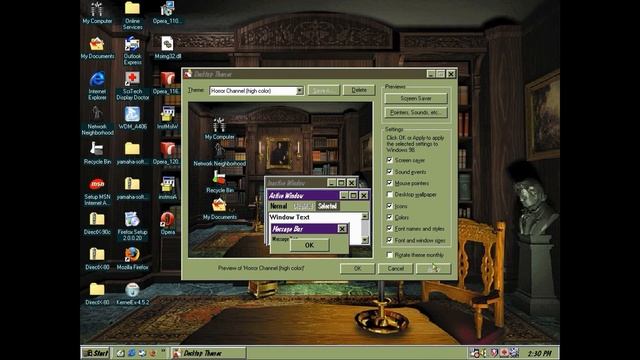Click the 2:30 PM taskbar clock

tap(539, 353)
